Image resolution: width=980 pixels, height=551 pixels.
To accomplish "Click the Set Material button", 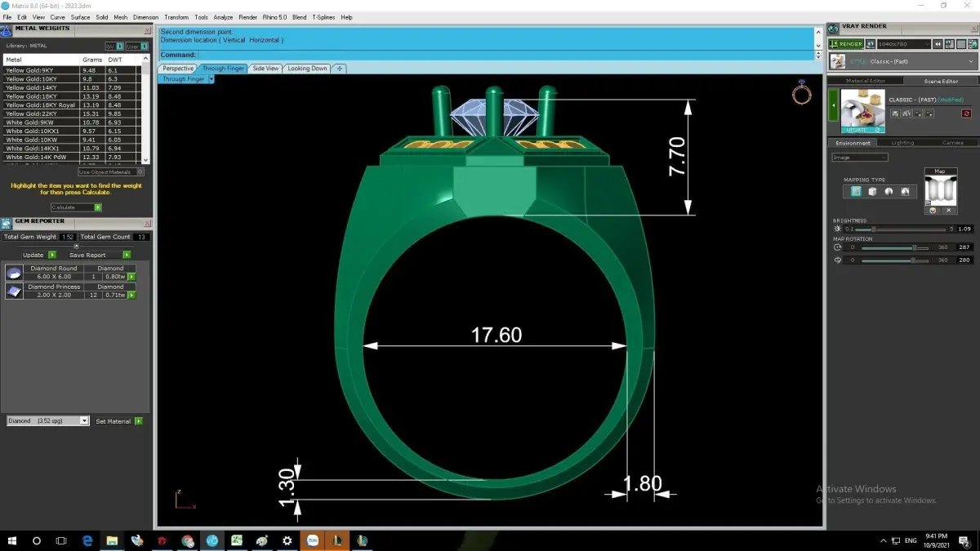I will coord(118,421).
